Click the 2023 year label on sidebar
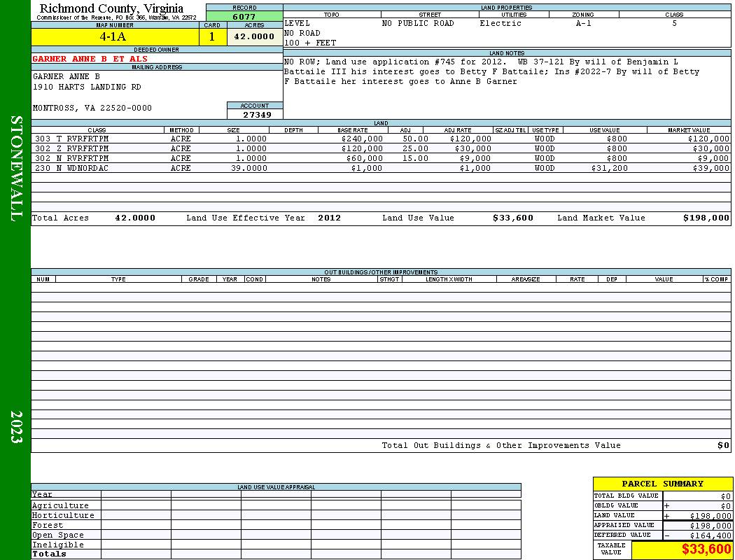Image resolution: width=735 pixels, height=560 pixels. [16, 427]
